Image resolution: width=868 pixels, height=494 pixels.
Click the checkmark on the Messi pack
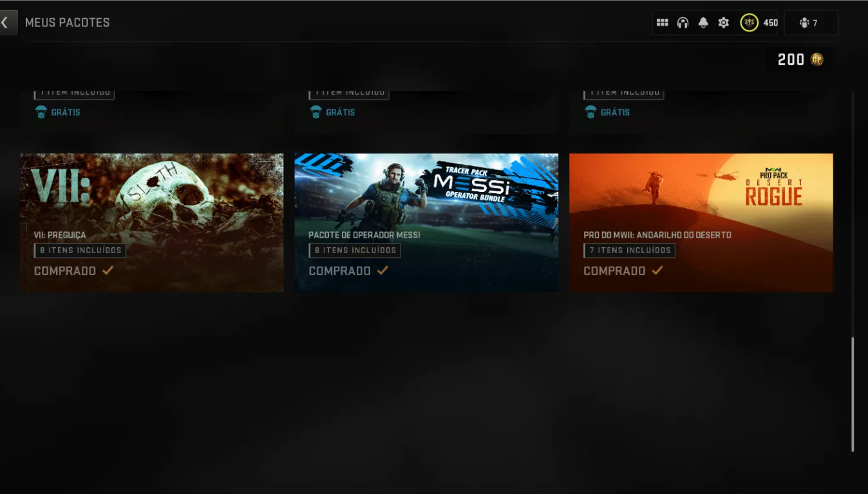pos(382,271)
